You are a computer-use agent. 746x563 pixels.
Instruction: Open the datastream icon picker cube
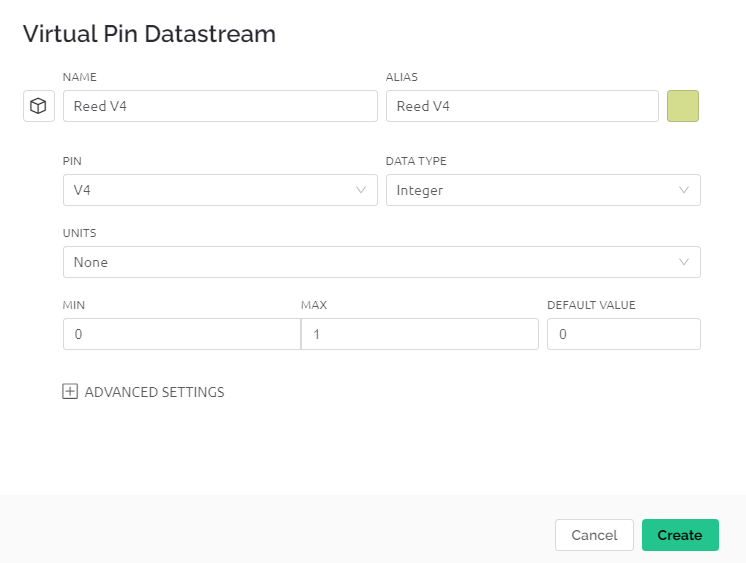(39, 106)
